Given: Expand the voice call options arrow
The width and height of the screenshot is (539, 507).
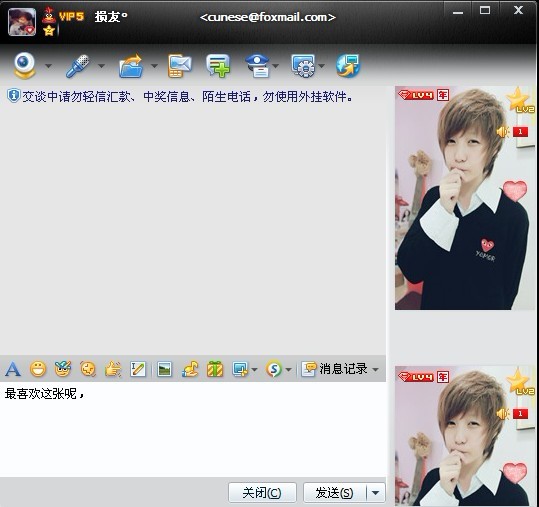Looking at the screenshot, I should coord(101,66).
